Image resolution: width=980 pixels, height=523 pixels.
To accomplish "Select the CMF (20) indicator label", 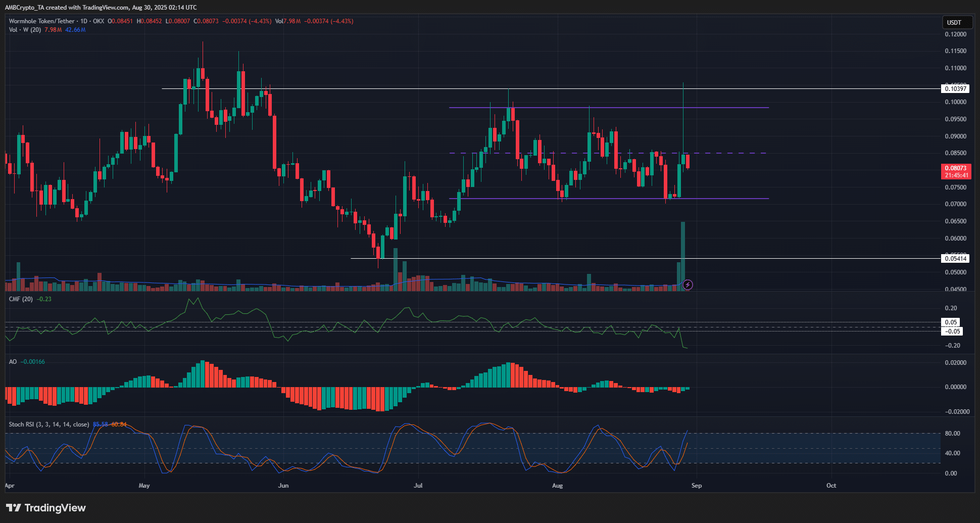I will 21,299.
